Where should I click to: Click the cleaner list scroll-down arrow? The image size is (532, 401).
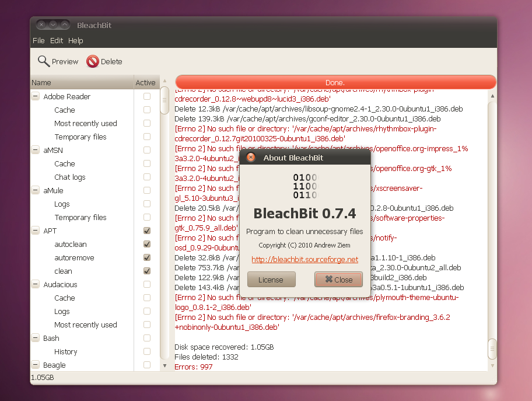[164, 366]
